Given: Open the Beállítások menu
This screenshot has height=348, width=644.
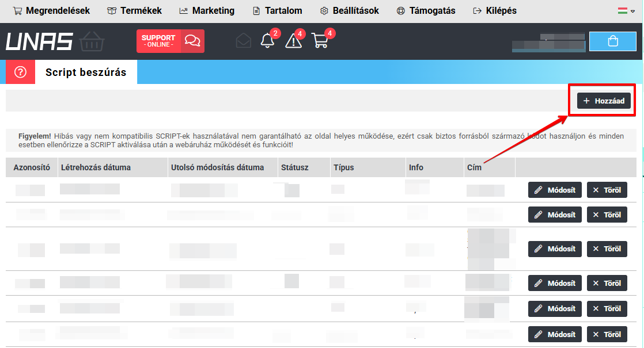Looking at the screenshot, I should [x=350, y=11].
